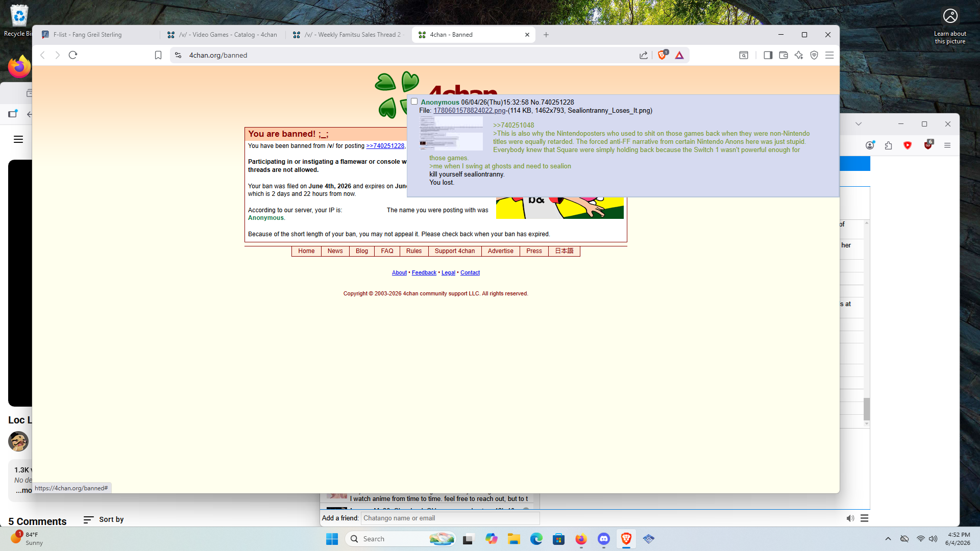Tick the checkbox next to the Anonymous post
This screenshot has width=980, height=551.
click(x=414, y=102)
